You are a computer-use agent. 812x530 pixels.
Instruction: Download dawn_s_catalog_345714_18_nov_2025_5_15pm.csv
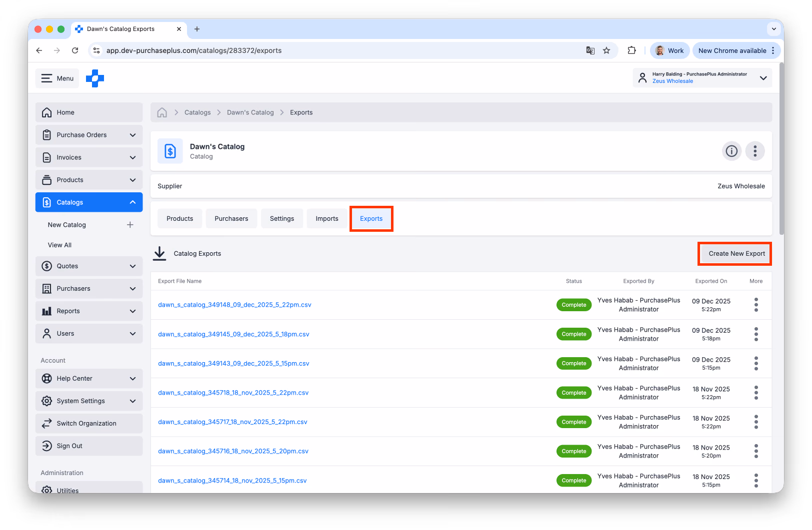232,481
